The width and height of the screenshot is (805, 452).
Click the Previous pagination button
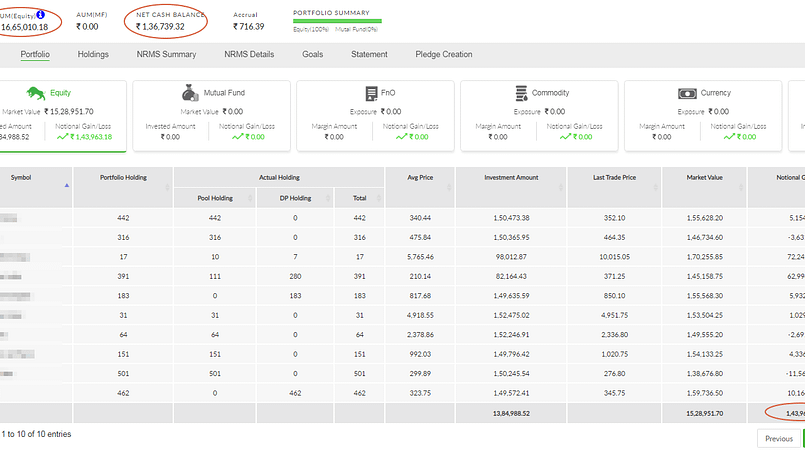(779, 439)
